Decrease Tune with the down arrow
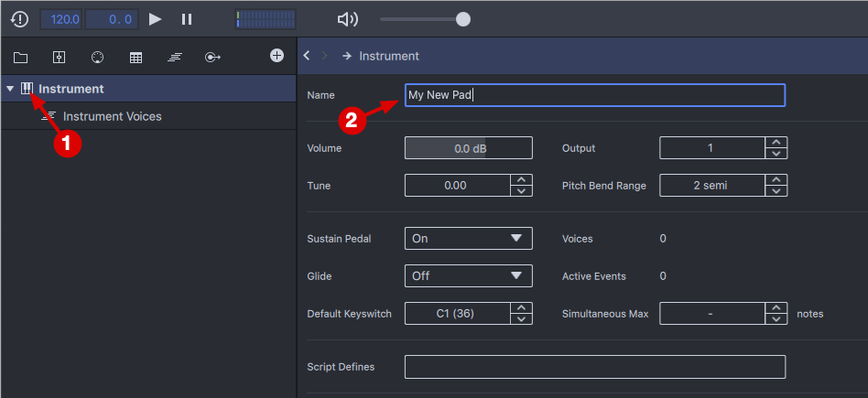Image resolution: width=868 pixels, height=398 pixels. (521, 191)
